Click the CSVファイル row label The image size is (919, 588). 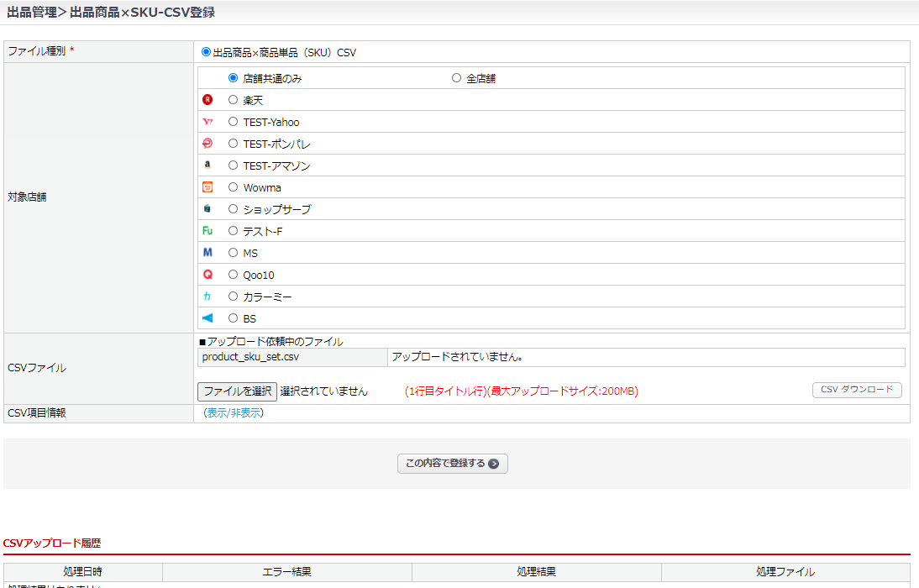37,368
